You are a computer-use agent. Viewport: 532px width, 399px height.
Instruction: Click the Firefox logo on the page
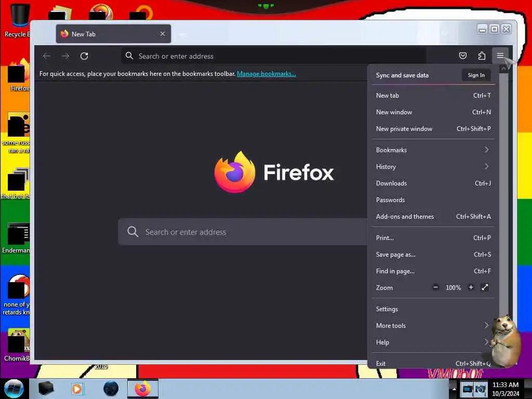click(235, 172)
